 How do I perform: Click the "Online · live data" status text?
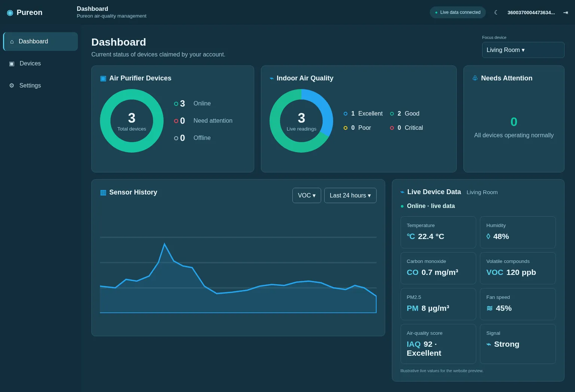point(431,206)
